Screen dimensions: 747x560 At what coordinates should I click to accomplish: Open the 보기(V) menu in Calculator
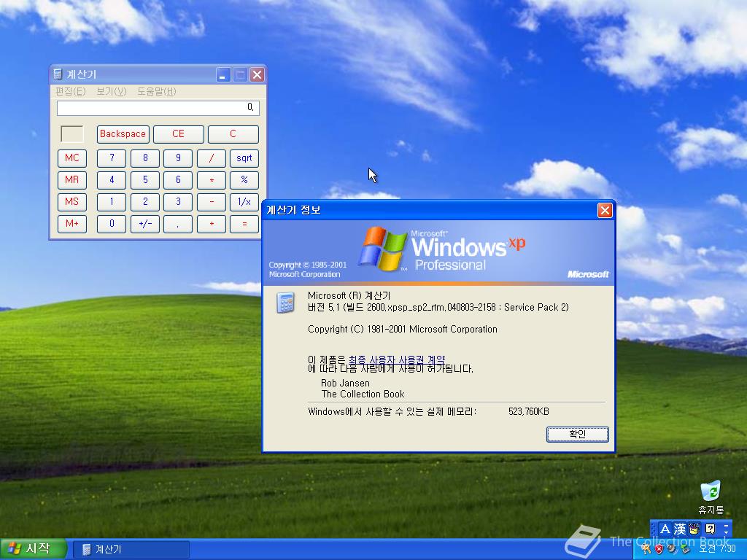(112, 91)
